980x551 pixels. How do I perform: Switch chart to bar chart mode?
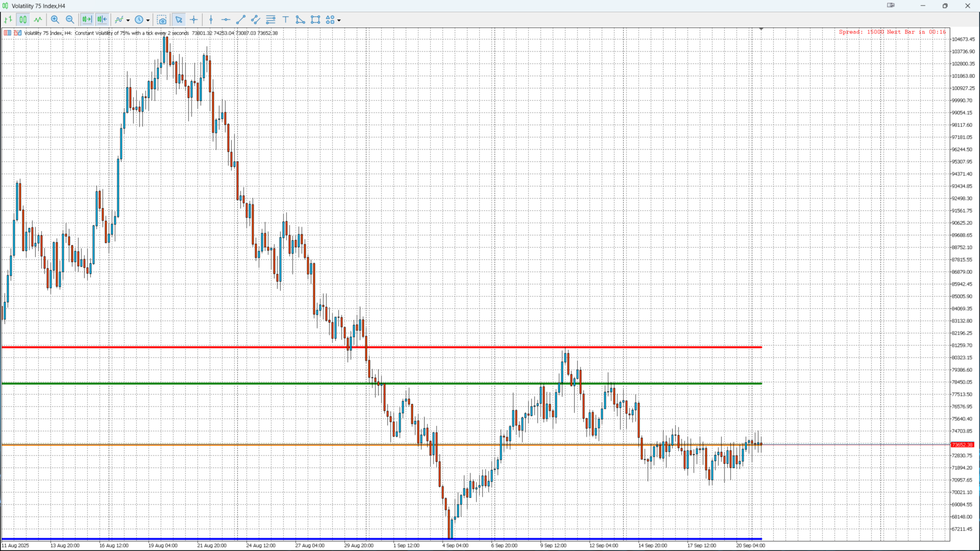point(8,20)
